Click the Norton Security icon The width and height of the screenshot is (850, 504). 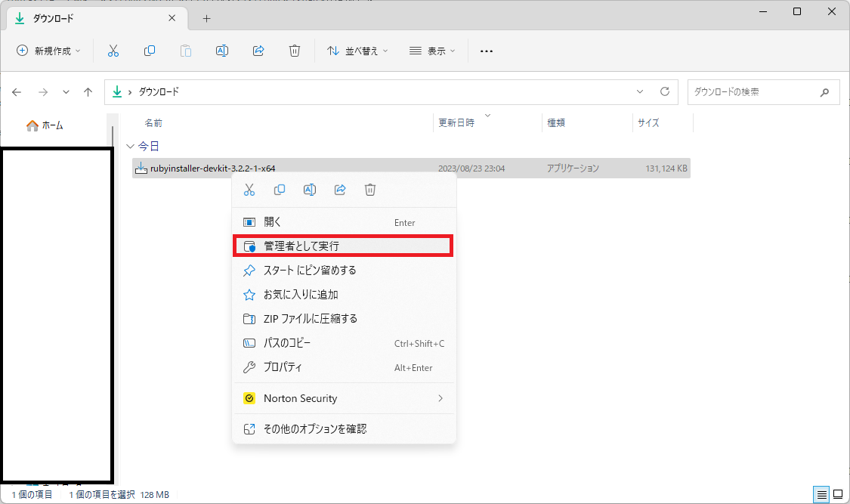coord(249,398)
